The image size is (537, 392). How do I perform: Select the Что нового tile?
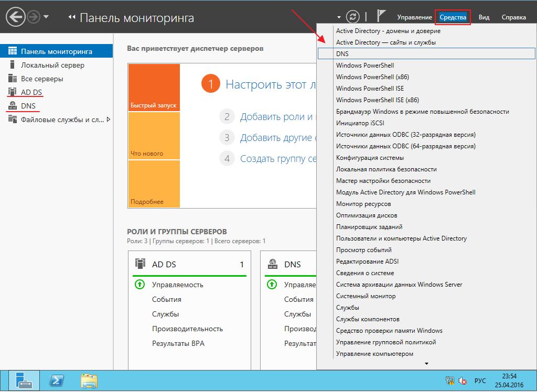point(154,136)
